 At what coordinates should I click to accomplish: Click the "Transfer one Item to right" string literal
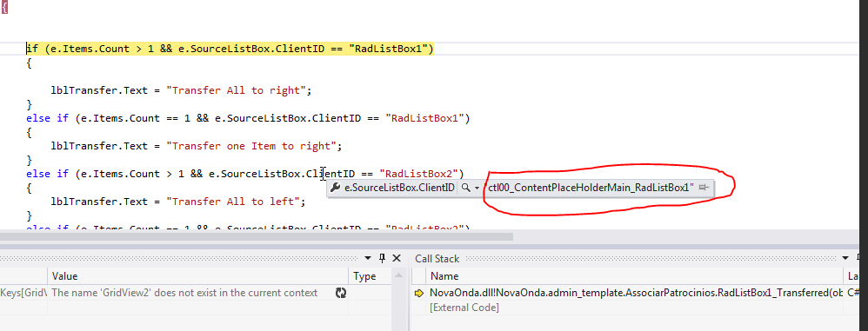(251, 146)
